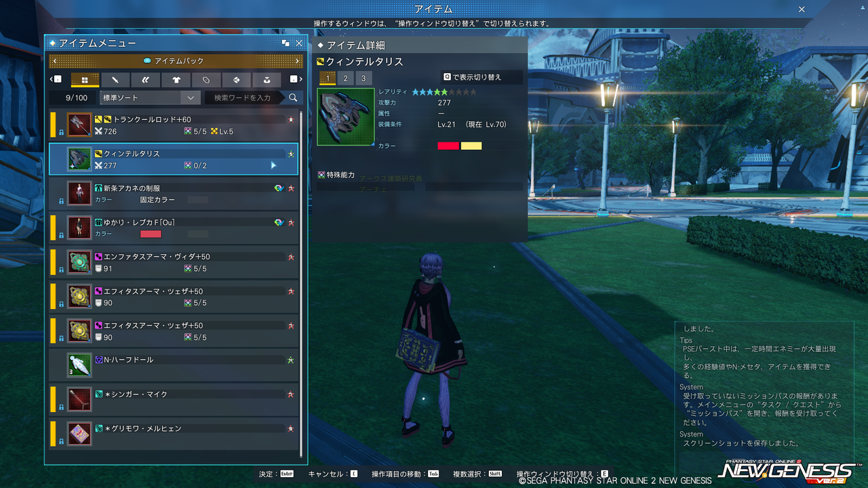Click the red color swatch on ゆかり・レプカF row
The width and height of the screenshot is (868, 488).
click(151, 234)
